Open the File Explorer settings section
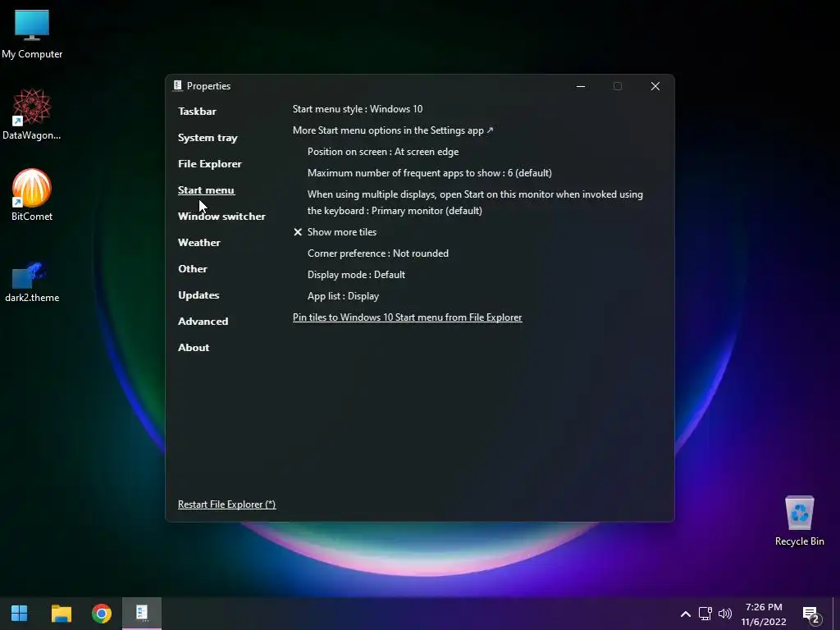The image size is (840, 630). pyautogui.click(x=210, y=164)
